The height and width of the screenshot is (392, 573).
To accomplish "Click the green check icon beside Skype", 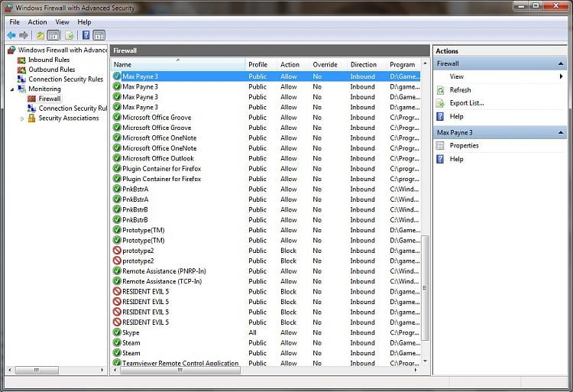I will coord(117,332).
